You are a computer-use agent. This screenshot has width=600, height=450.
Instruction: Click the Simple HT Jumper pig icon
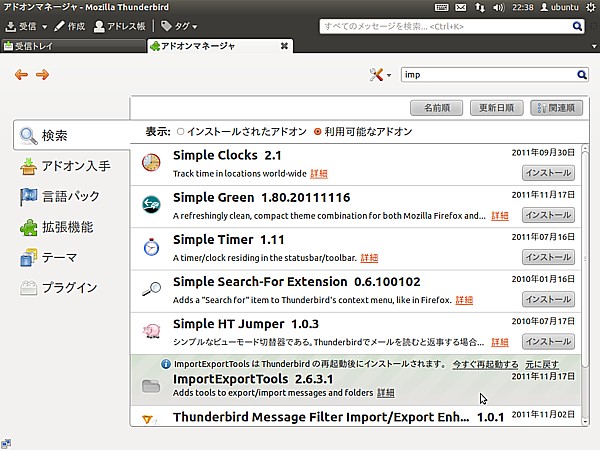[x=151, y=331]
